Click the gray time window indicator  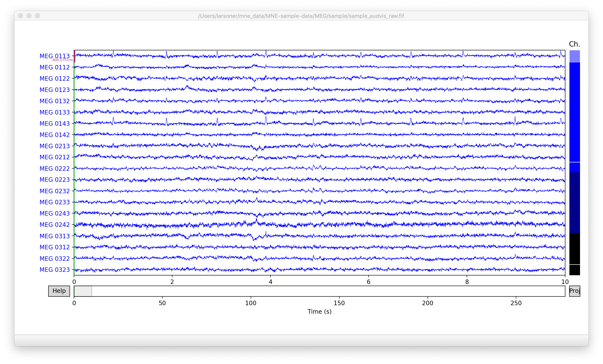(83, 291)
